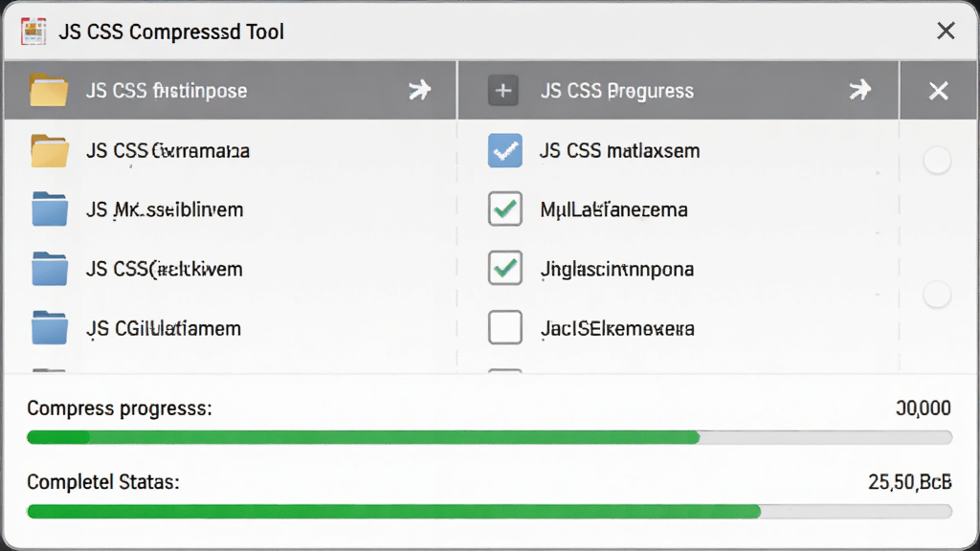Click the Complete Status progress bar

point(489,512)
